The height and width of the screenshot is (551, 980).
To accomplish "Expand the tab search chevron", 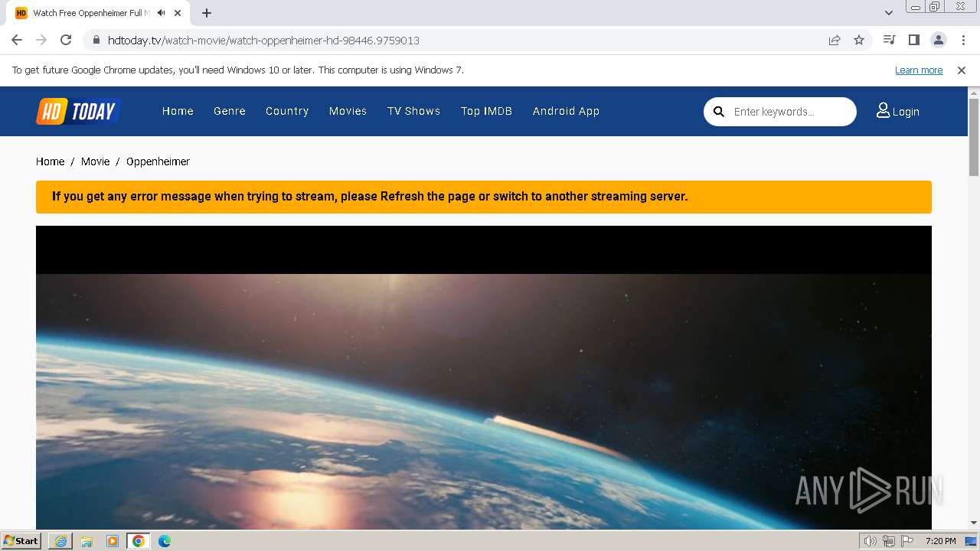I will pyautogui.click(x=889, y=13).
